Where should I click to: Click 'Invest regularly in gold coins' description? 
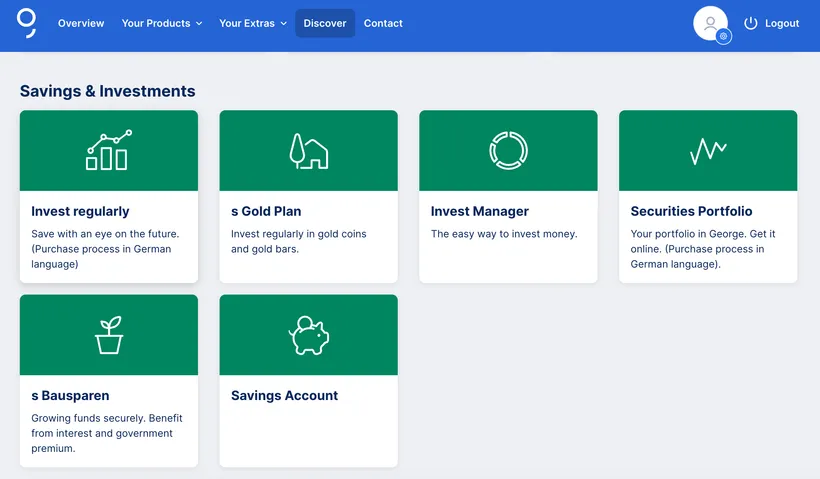[299, 242]
